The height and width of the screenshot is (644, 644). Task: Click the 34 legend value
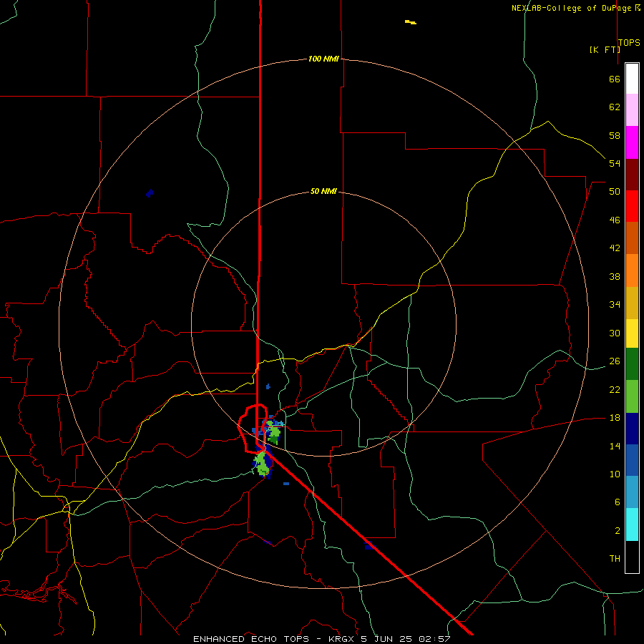pyautogui.click(x=615, y=305)
